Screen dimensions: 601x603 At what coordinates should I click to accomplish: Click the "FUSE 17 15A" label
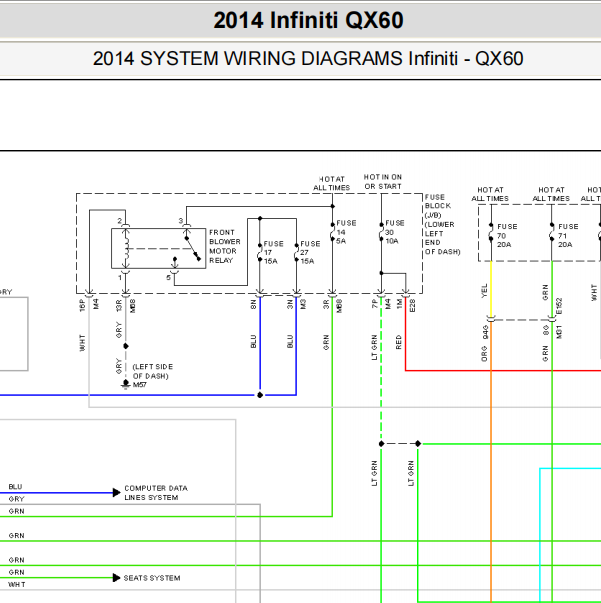pyautogui.click(x=273, y=253)
